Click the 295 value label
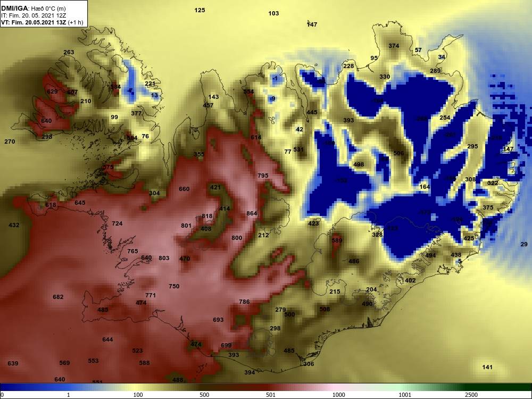Screen dimensions: 532x399 click(x=472, y=147)
